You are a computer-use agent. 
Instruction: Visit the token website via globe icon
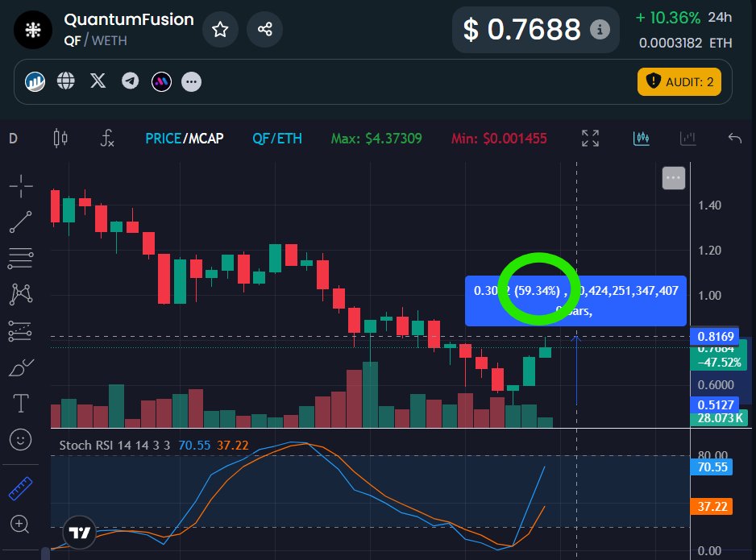(65, 81)
